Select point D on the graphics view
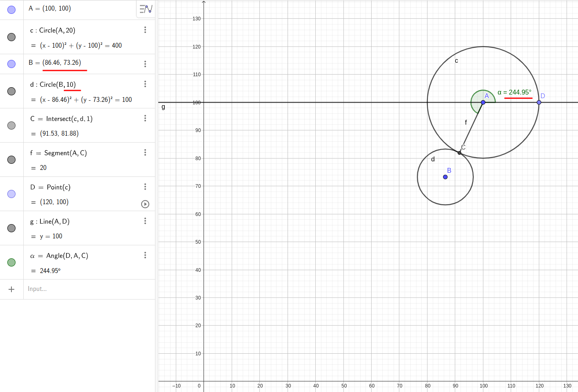 (539, 102)
